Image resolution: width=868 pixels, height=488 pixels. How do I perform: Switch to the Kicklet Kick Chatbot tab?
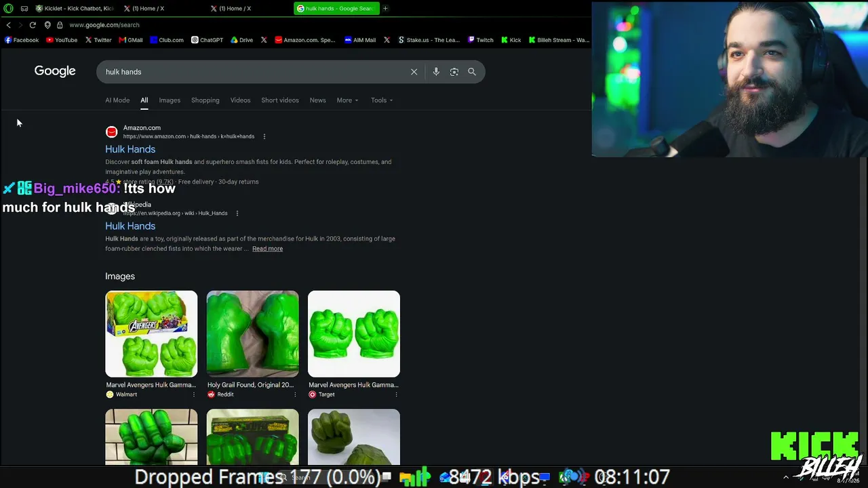[x=75, y=8]
